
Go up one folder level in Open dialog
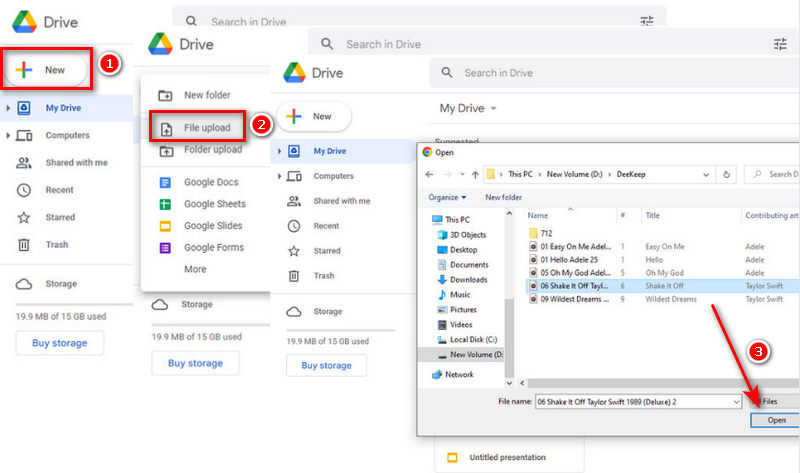475,175
